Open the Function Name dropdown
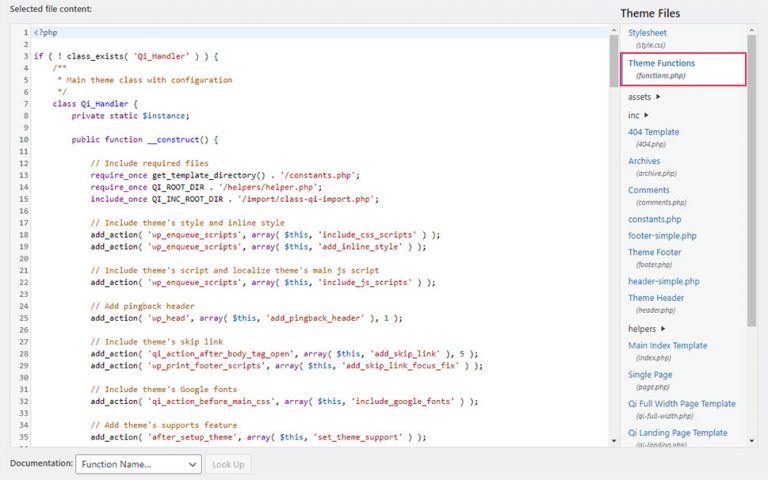The width and height of the screenshot is (768, 480). tap(138, 464)
